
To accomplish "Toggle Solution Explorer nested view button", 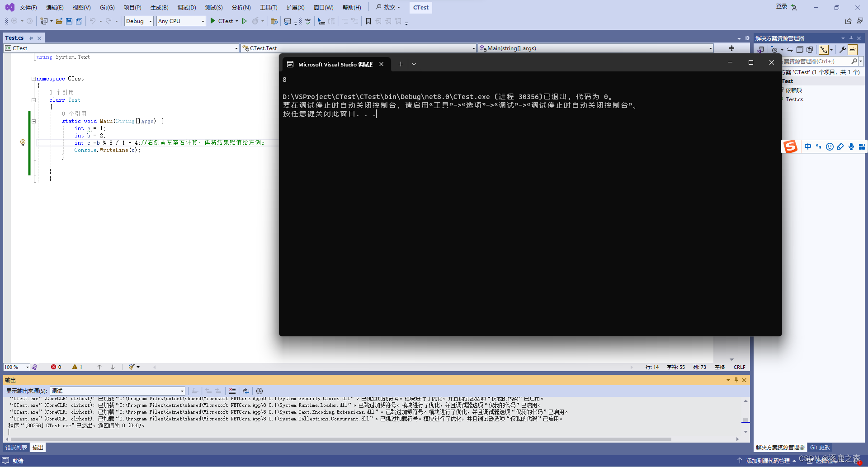I will 824,50.
